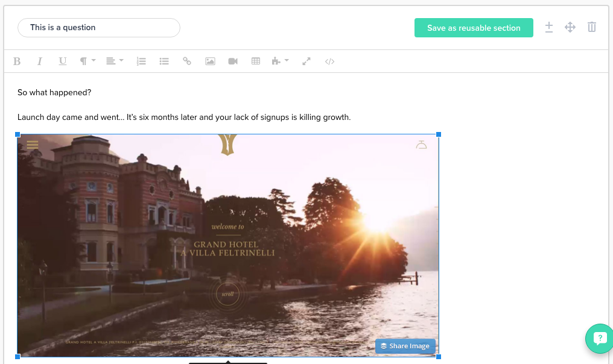Click the text 'So what happened?'
Screen dimensions: 613x364
54,93
